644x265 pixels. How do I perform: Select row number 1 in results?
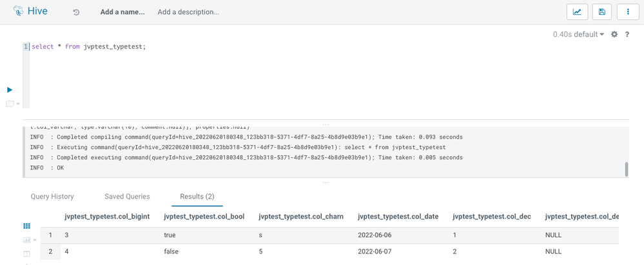tap(50, 235)
